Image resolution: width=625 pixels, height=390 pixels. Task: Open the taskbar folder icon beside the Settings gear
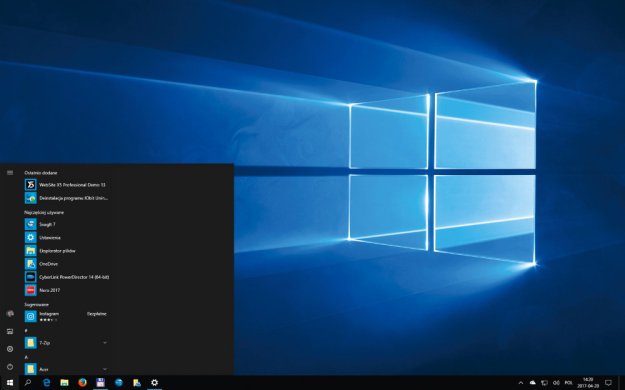[137, 383]
